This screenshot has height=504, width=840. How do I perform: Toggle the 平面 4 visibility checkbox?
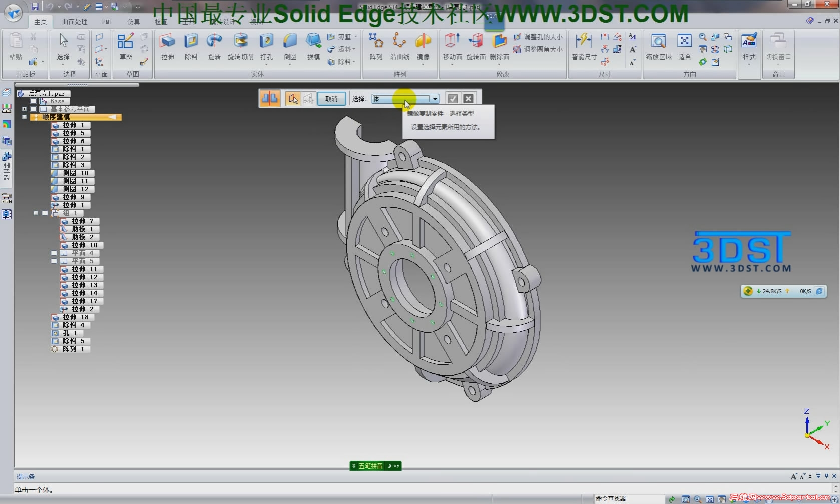[54, 253]
